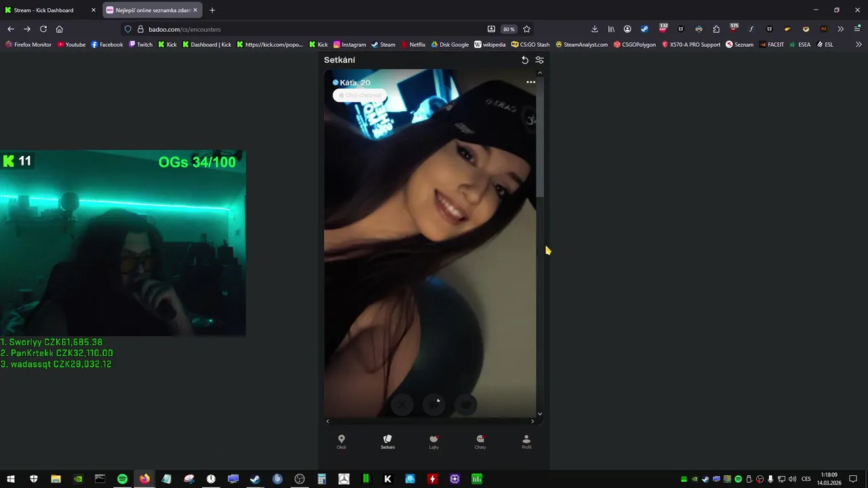Click the scroll up arrow of profile card
868x488 pixels.
(540, 73)
